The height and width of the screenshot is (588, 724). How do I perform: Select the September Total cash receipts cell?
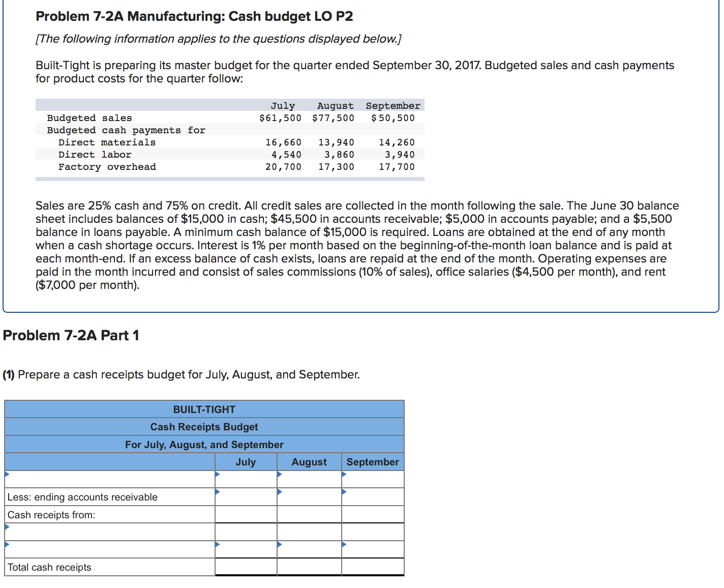click(373, 567)
